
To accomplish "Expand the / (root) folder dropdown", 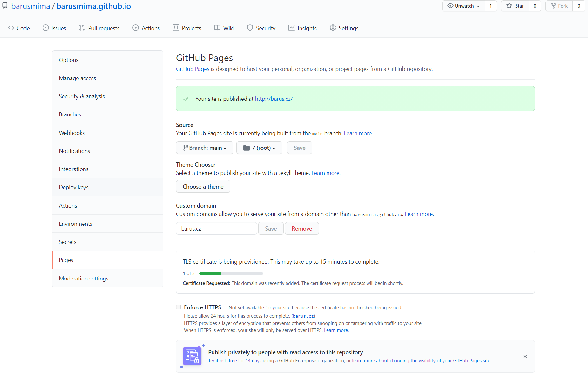I will pos(259,148).
